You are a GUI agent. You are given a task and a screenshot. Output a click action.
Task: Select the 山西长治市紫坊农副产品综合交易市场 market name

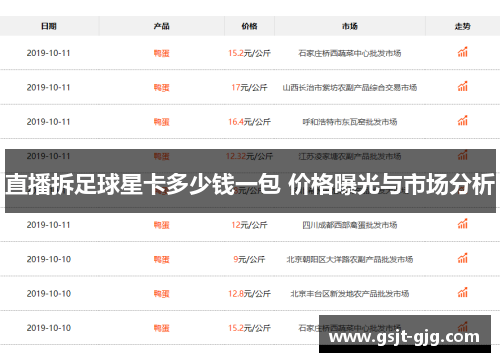350,88
